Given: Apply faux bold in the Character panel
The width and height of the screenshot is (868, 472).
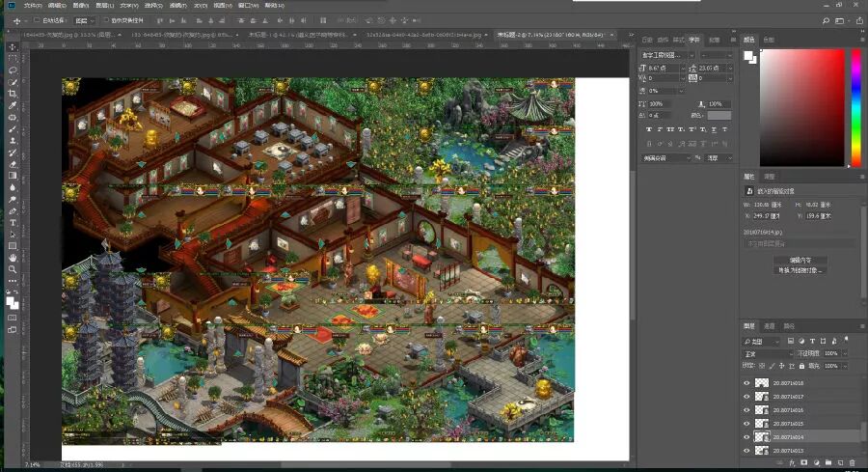Looking at the screenshot, I should point(648,129).
